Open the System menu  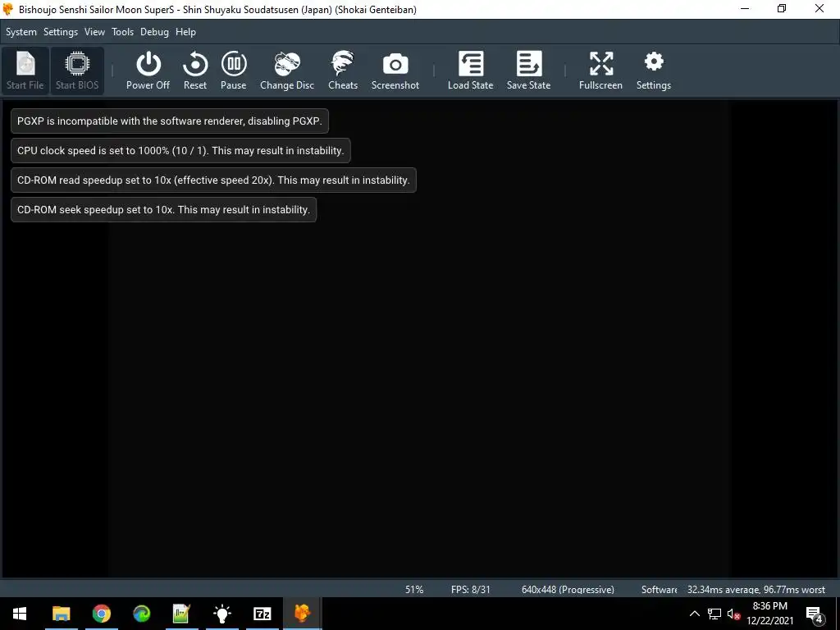(21, 32)
